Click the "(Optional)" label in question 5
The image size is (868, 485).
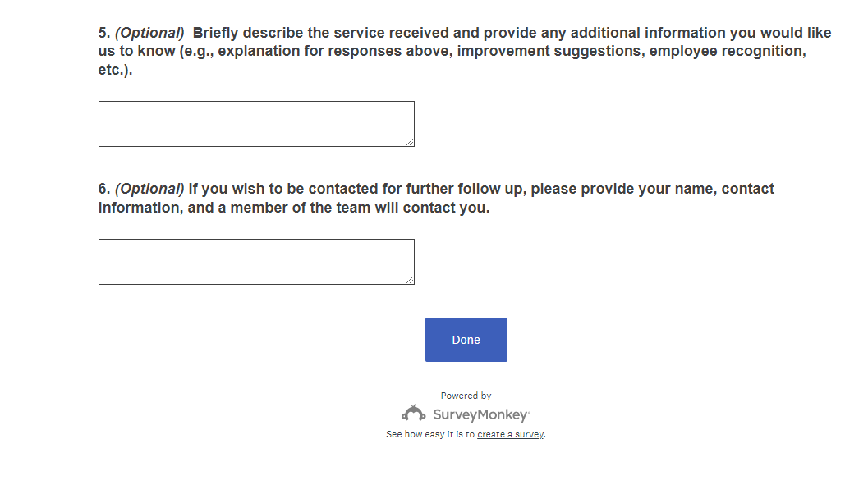[x=149, y=34]
